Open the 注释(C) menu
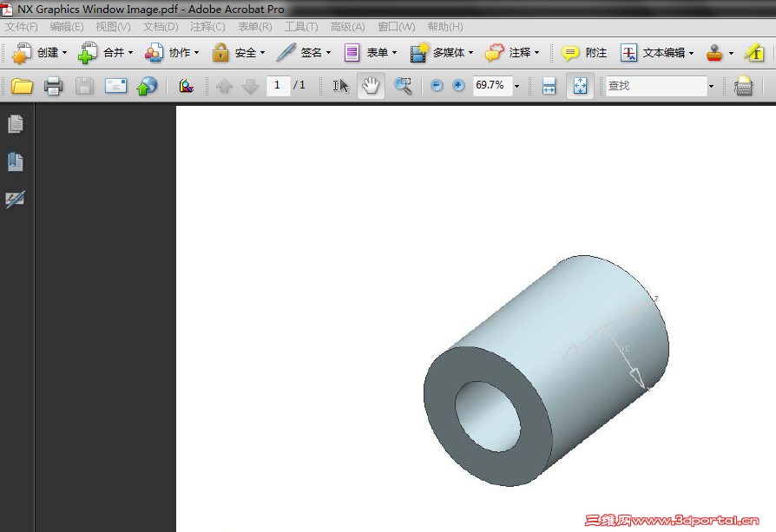The width and height of the screenshot is (776, 532). (x=207, y=27)
